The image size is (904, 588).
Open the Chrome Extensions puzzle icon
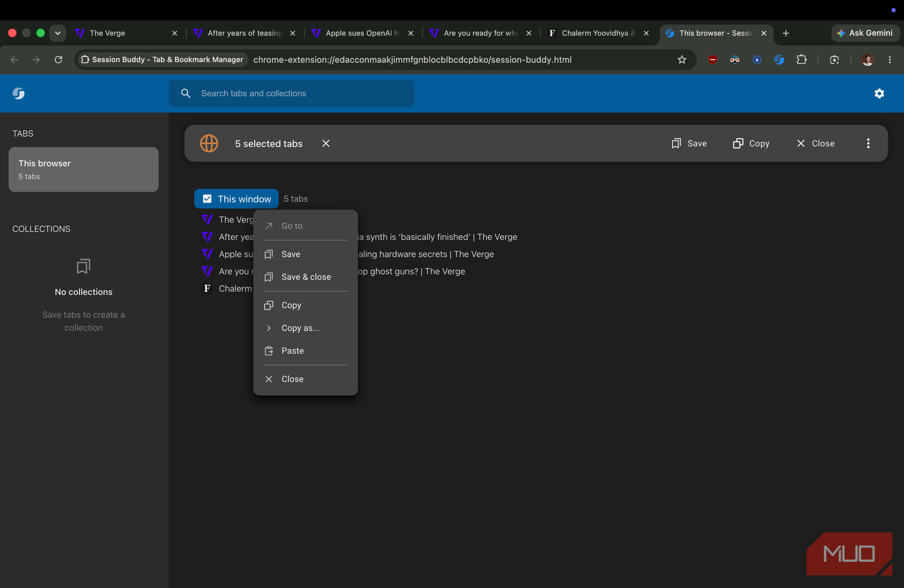click(x=801, y=60)
